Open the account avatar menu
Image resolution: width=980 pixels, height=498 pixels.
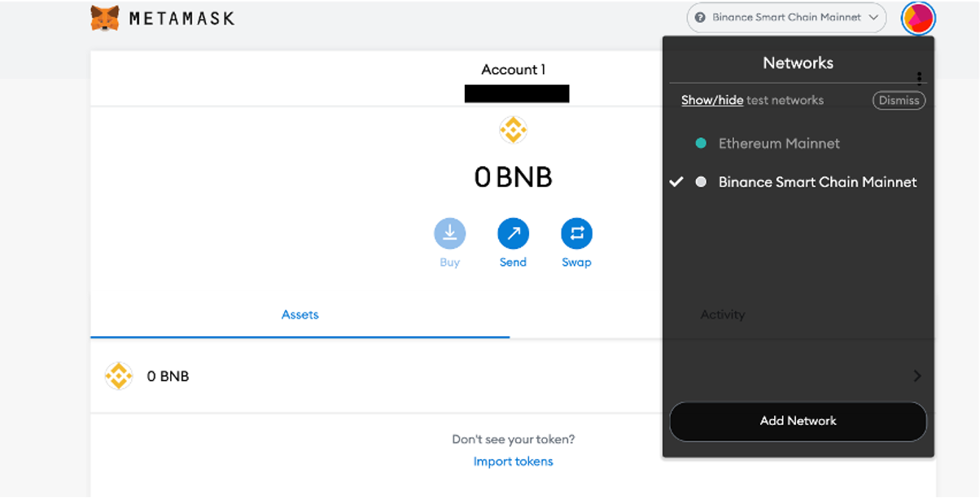click(x=918, y=18)
